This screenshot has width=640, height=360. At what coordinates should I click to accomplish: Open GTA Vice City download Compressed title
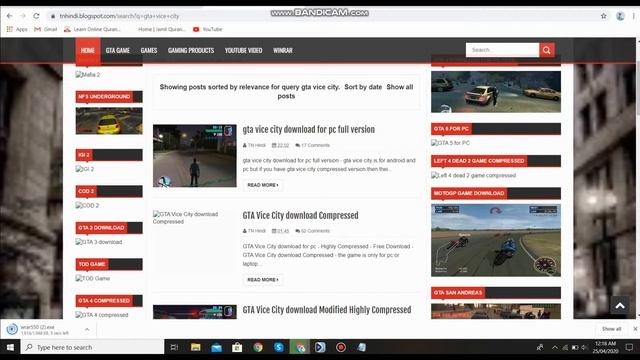pyautogui.click(x=300, y=215)
